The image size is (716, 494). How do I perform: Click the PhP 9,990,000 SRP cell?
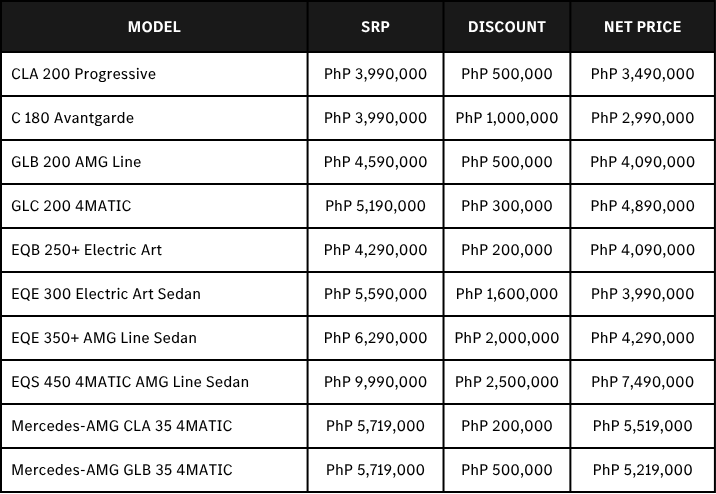(375, 382)
